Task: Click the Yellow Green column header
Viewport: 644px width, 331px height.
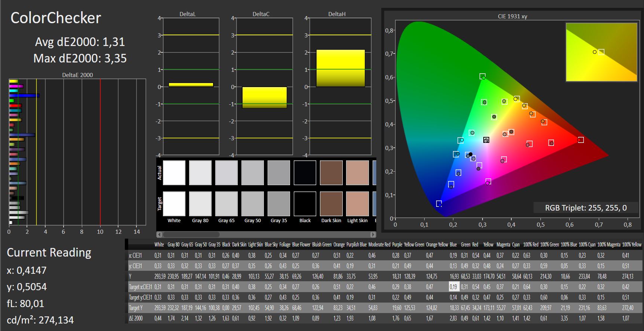Action: (414, 245)
